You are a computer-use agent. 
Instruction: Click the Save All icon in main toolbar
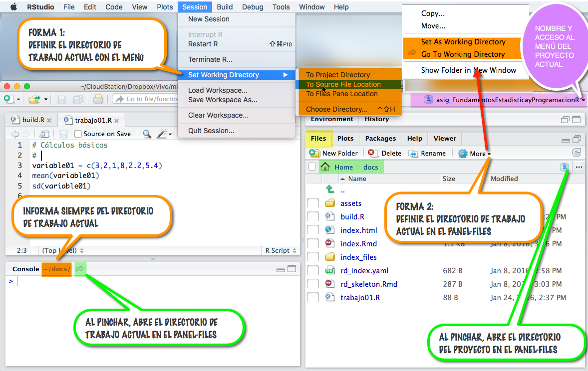pos(78,99)
